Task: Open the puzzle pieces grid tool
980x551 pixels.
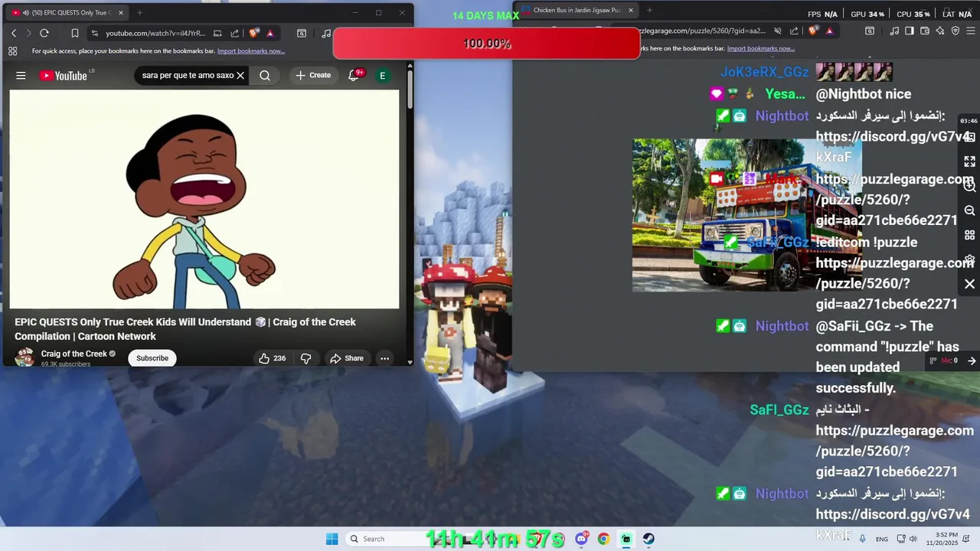Action: tap(969, 235)
